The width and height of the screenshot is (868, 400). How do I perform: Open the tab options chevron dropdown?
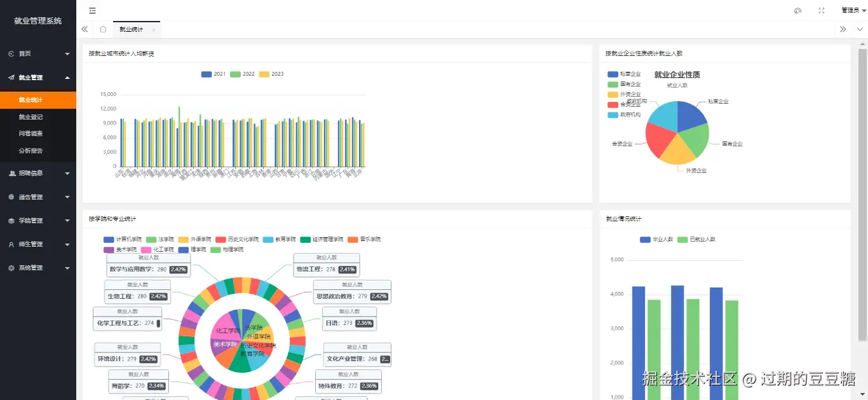(x=860, y=29)
